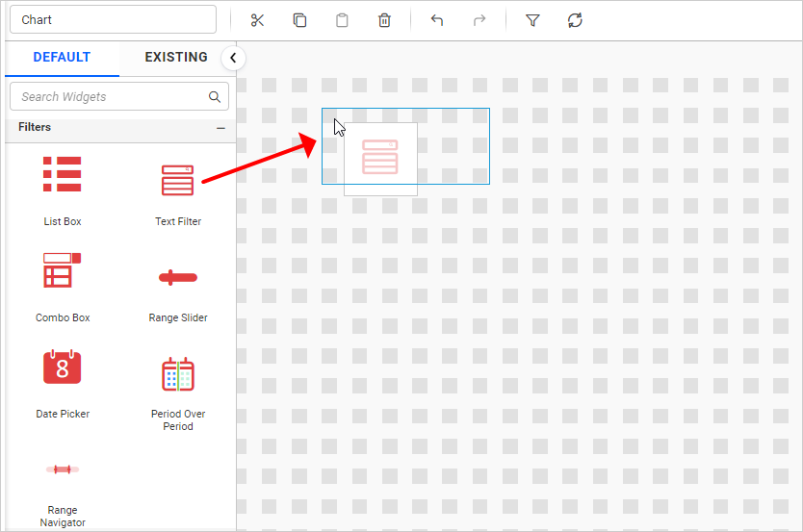Click the Refresh icon in toolbar

pyautogui.click(x=575, y=20)
